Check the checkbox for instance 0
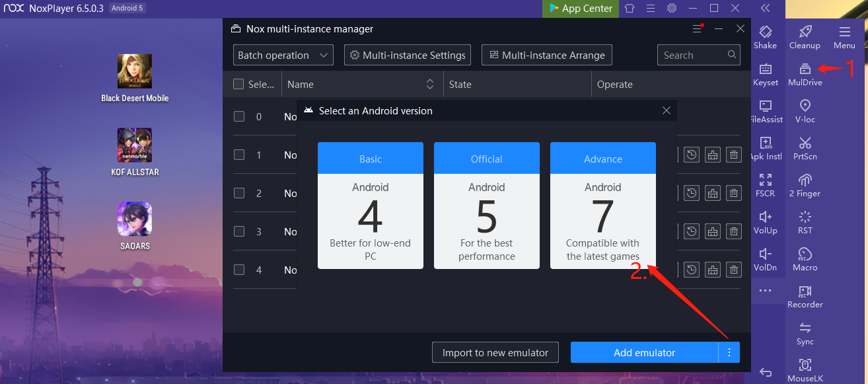The height and width of the screenshot is (384, 868). coord(239,116)
